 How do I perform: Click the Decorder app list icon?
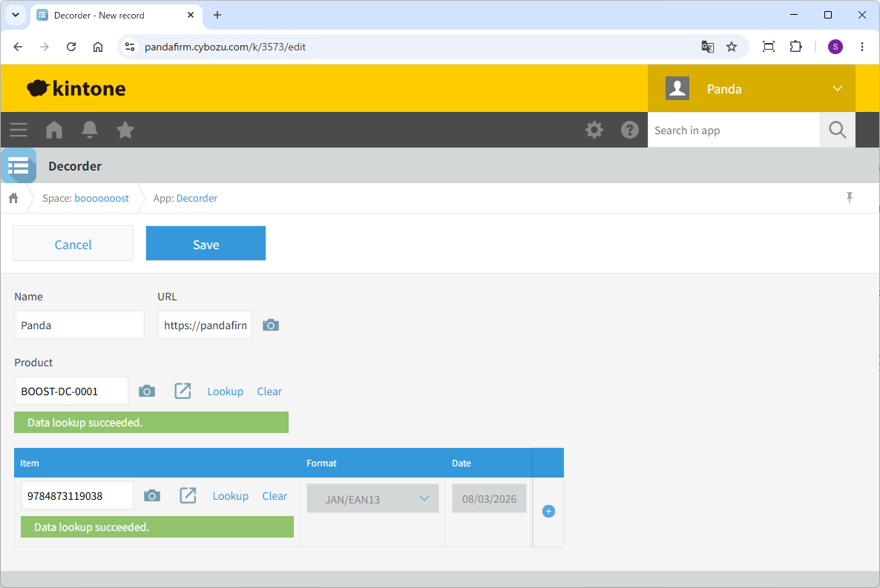pos(19,166)
